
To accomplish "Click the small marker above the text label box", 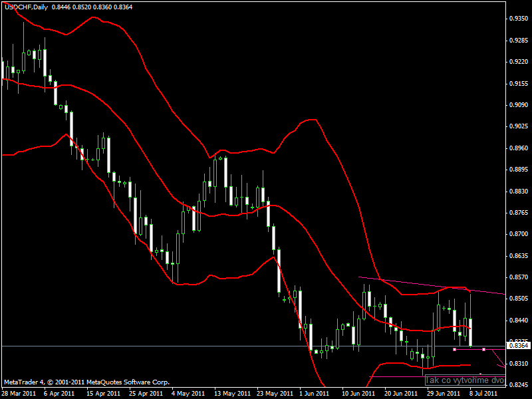I will point(480,374).
